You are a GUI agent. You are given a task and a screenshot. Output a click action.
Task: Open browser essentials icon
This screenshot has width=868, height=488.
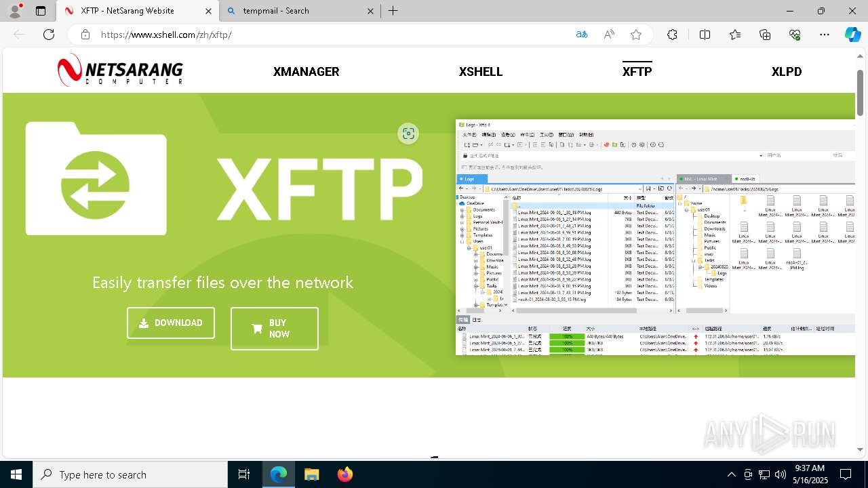[x=795, y=35]
